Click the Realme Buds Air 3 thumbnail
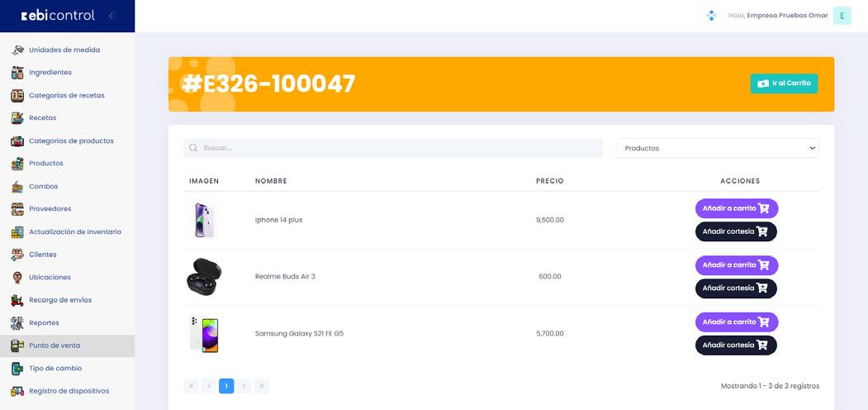This screenshot has height=410, width=868. (x=204, y=276)
